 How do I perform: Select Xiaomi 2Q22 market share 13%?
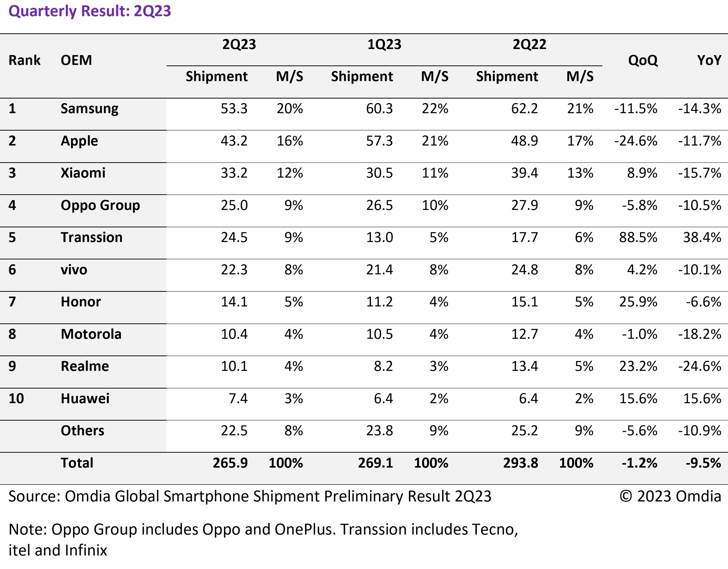[580, 173]
